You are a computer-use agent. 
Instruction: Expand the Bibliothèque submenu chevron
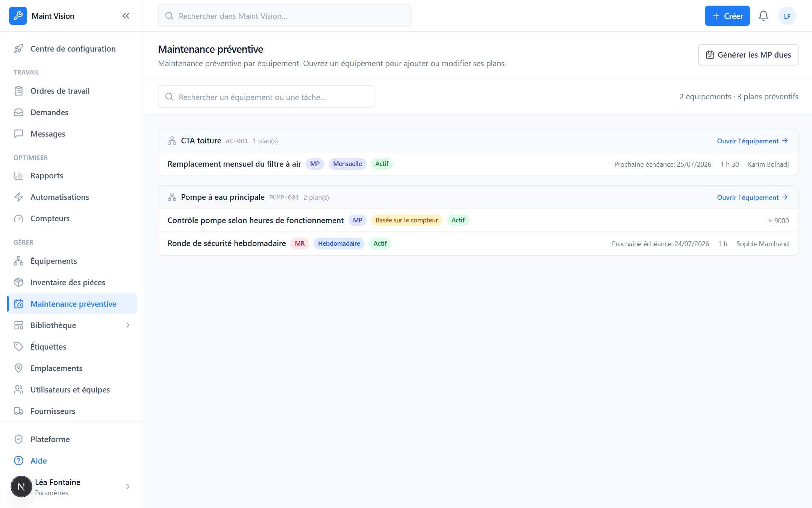coord(128,325)
